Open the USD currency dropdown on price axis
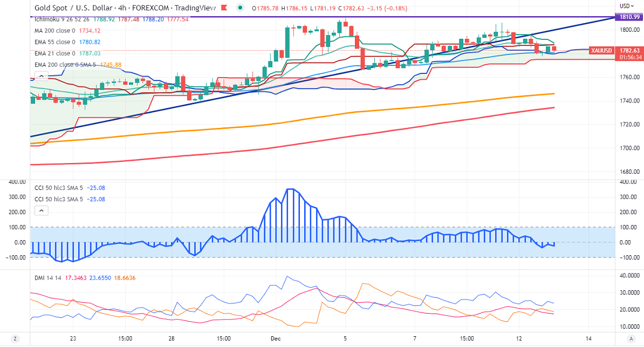644x347 pixels. (x=627, y=6)
